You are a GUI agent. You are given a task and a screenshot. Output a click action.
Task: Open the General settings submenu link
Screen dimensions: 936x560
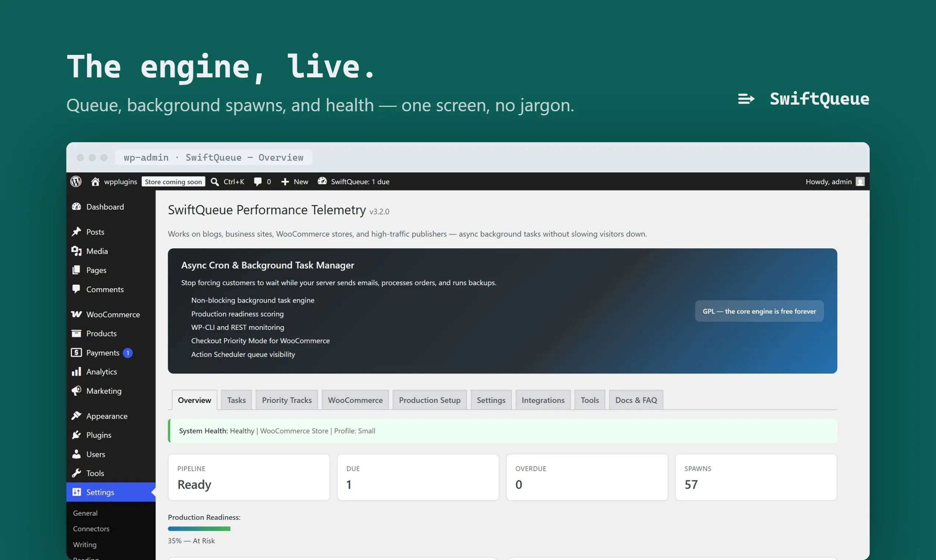85,513
